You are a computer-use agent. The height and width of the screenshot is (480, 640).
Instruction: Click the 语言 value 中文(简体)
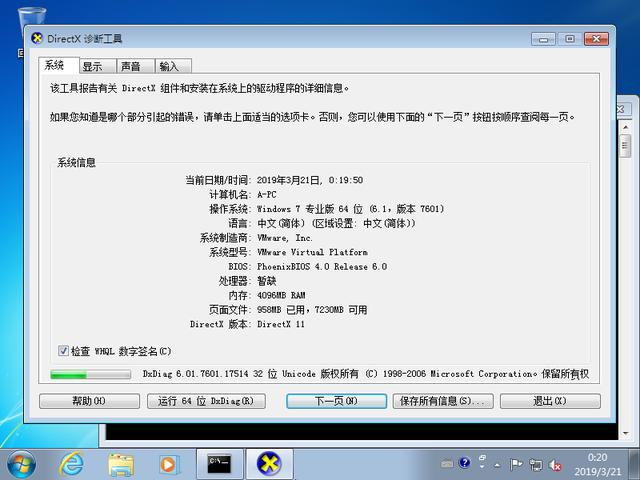tap(336, 224)
